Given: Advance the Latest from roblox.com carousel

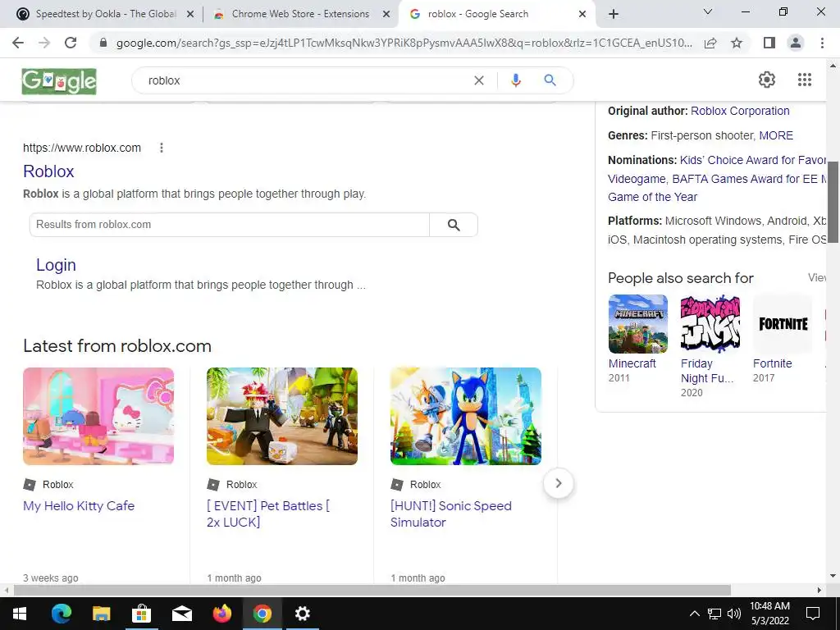Looking at the screenshot, I should [x=558, y=483].
